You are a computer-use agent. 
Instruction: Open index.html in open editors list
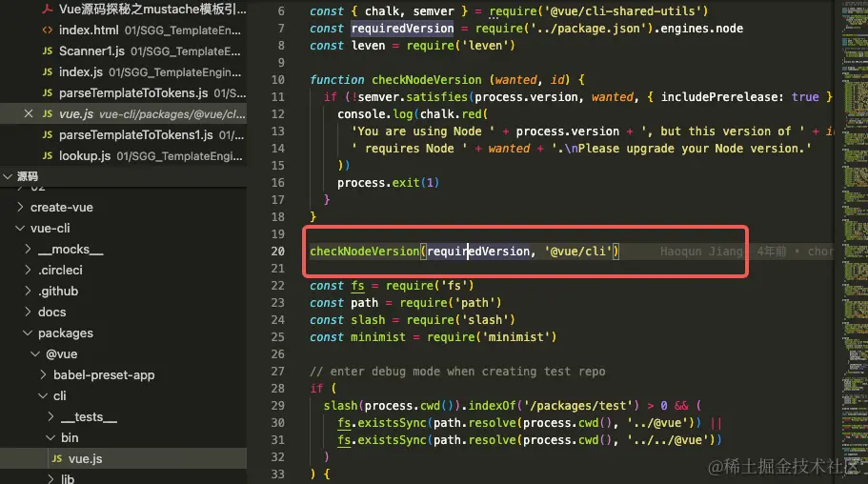point(123,30)
